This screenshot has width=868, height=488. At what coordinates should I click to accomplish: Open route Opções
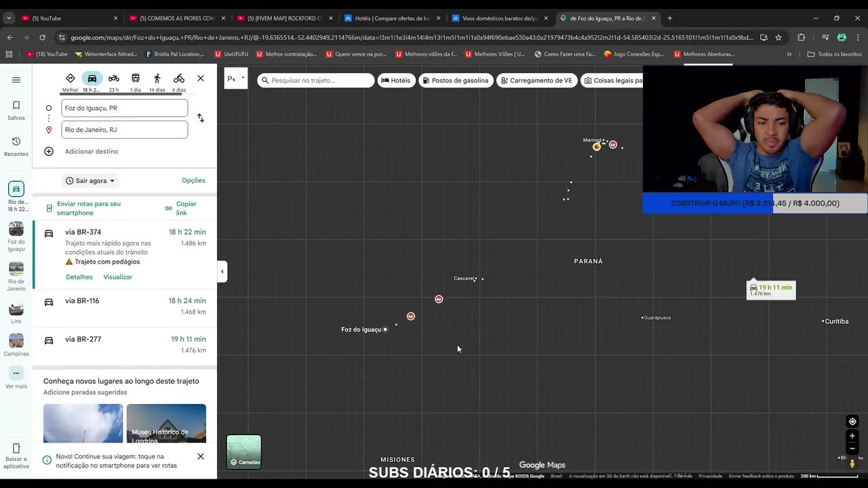193,180
